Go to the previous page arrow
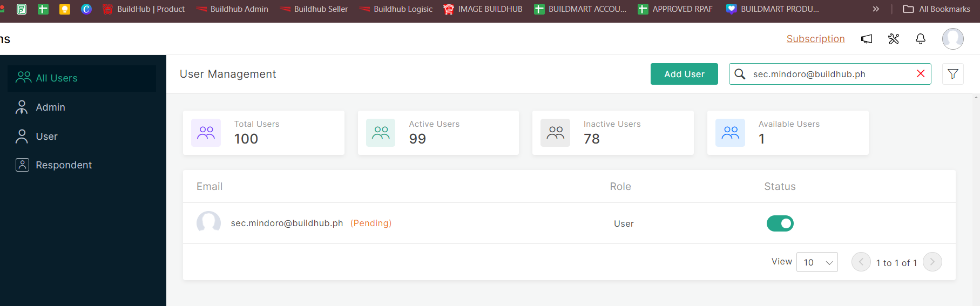 pos(861,262)
